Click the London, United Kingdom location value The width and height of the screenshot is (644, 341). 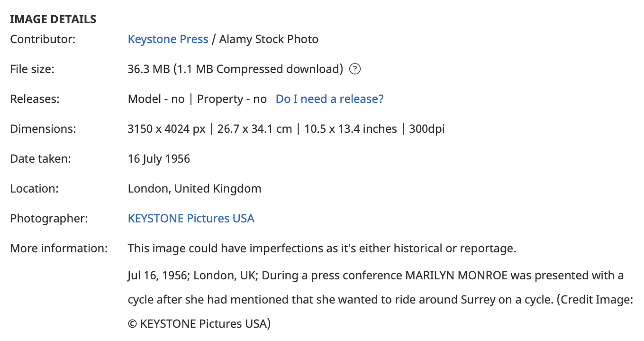pyautogui.click(x=195, y=189)
